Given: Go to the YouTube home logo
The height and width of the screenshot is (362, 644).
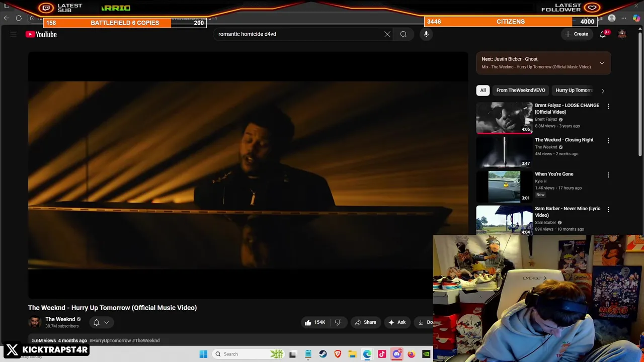Looking at the screenshot, I should (41, 34).
